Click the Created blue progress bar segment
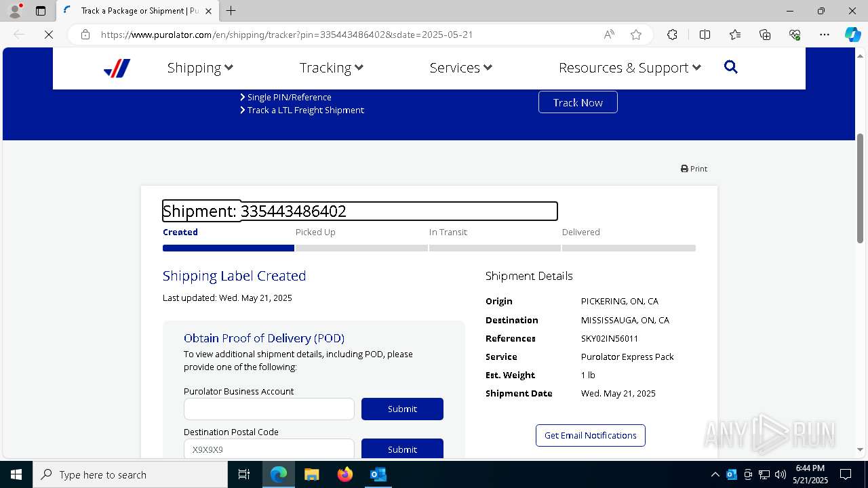The width and height of the screenshot is (868, 488). point(229,248)
